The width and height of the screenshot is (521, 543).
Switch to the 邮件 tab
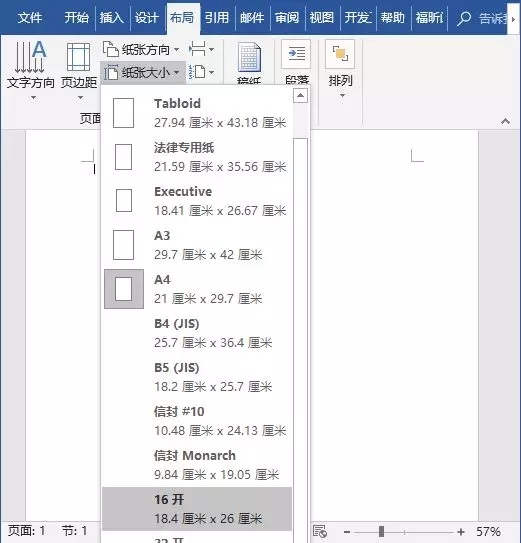tap(252, 17)
